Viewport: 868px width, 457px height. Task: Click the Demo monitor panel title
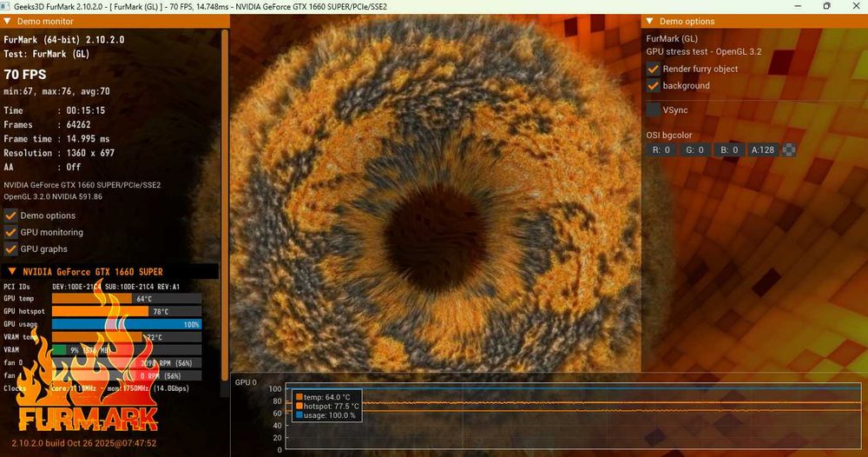coord(45,21)
